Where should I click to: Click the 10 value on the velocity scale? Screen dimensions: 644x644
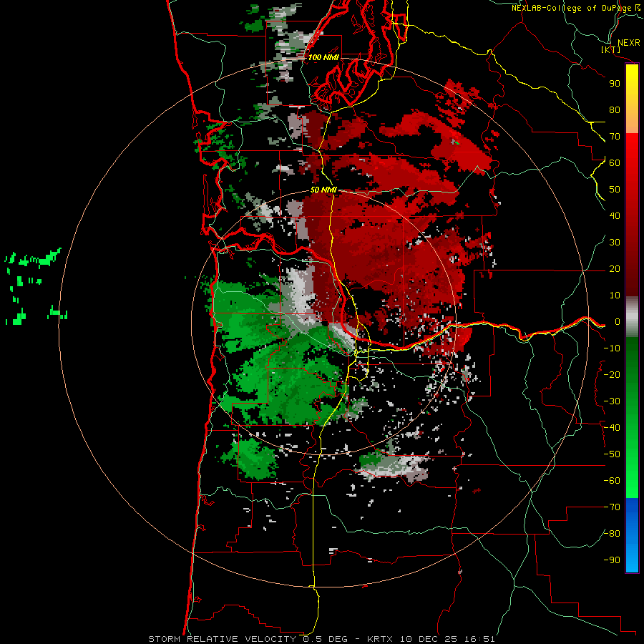[615, 296]
